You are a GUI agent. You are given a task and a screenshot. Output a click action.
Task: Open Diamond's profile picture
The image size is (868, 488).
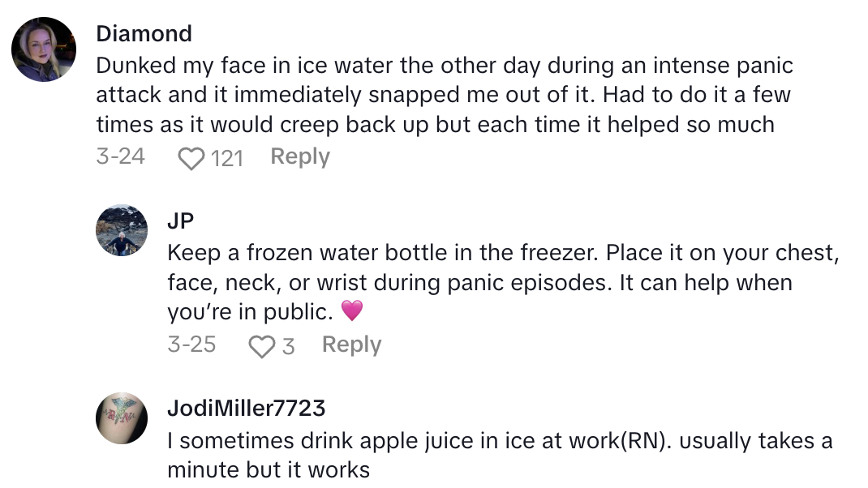[x=44, y=49]
